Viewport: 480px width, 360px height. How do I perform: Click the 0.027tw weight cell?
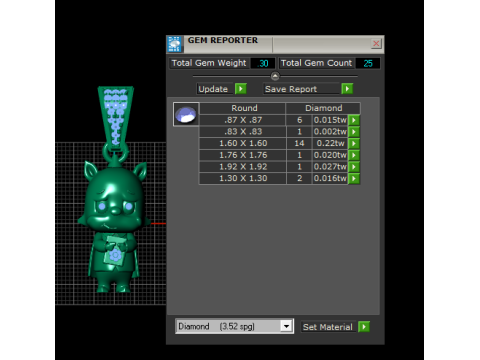330,167
